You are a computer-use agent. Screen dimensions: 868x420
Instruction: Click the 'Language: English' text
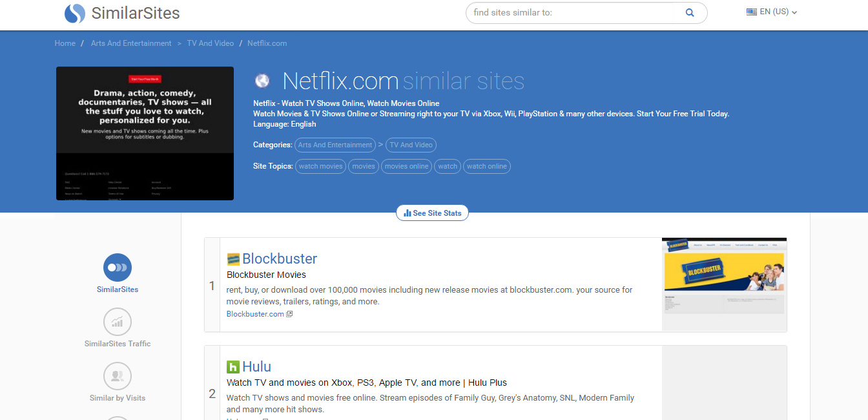285,124
